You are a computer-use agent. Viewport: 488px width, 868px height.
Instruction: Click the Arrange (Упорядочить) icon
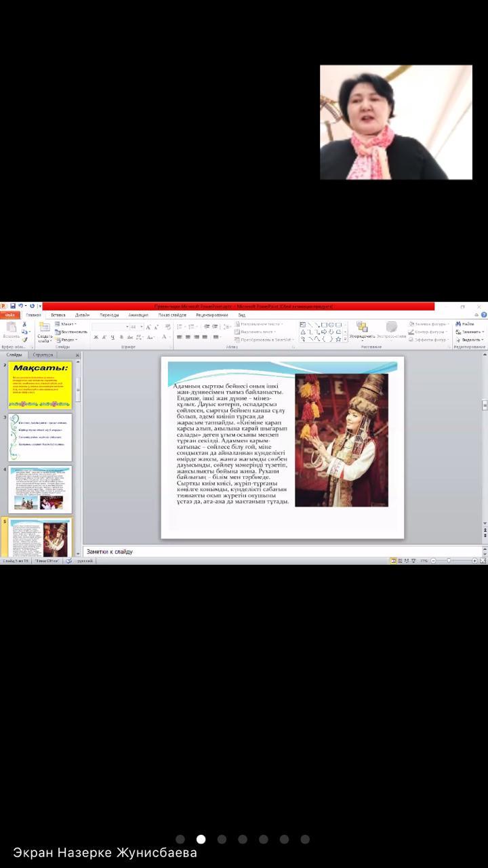coord(362,330)
